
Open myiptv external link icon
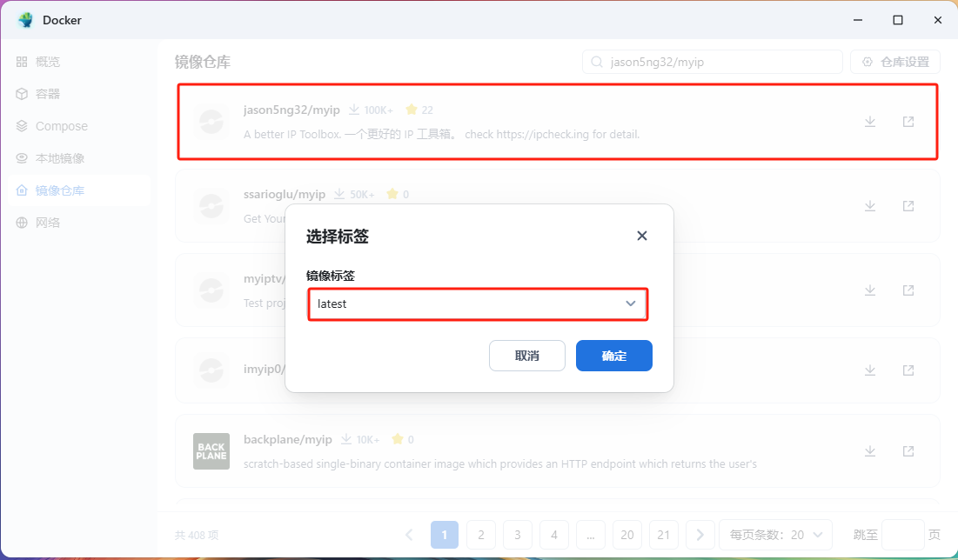point(908,290)
